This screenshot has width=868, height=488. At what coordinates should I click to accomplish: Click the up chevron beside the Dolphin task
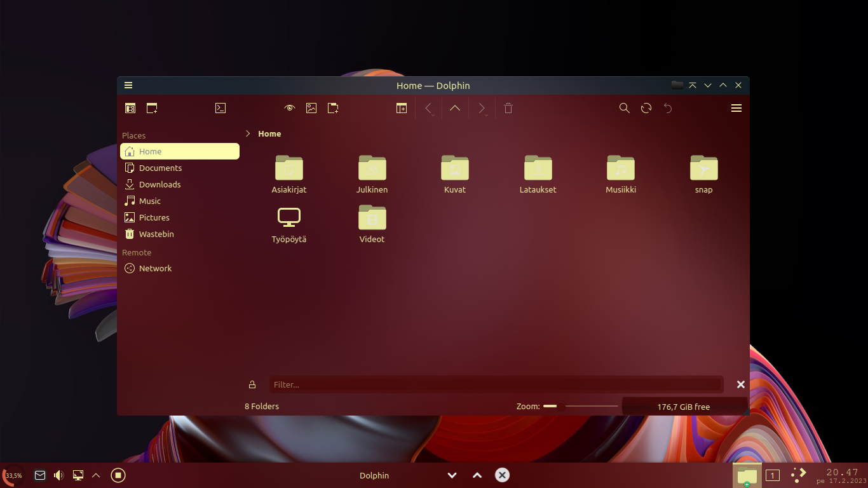tap(477, 475)
